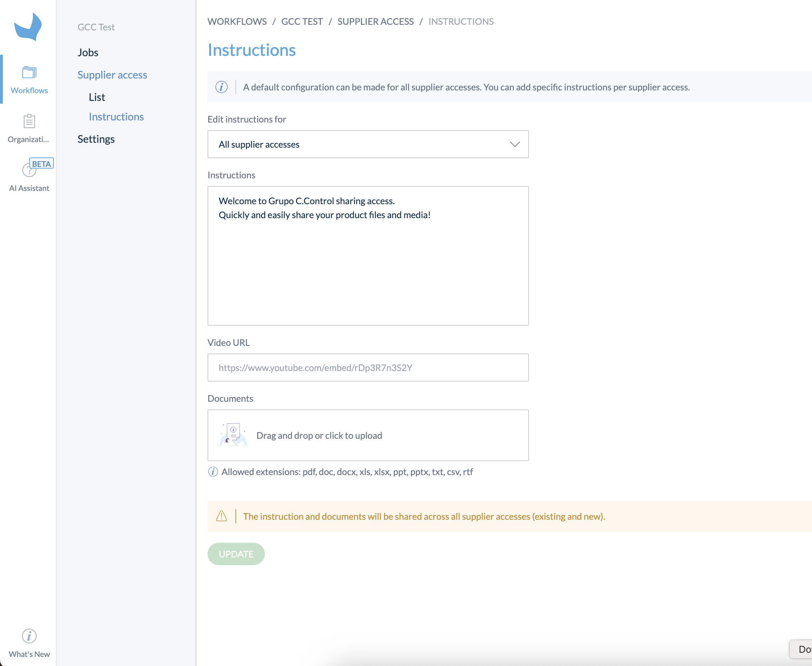Expand the All supplier accesses dropdown
Screen dimensions: 812x666
(x=368, y=144)
